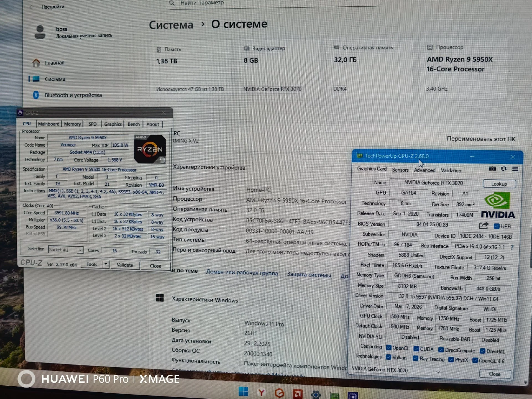Click the home icon next to Главная
The width and height of the screenshot is (532, 399).
[x=36, y=62]
